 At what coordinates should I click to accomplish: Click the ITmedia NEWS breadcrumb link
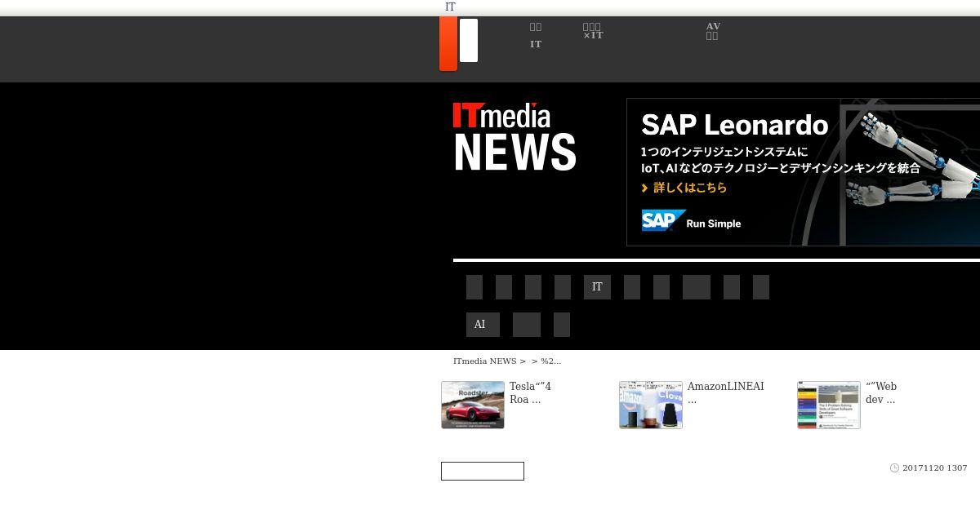[484, 361]
